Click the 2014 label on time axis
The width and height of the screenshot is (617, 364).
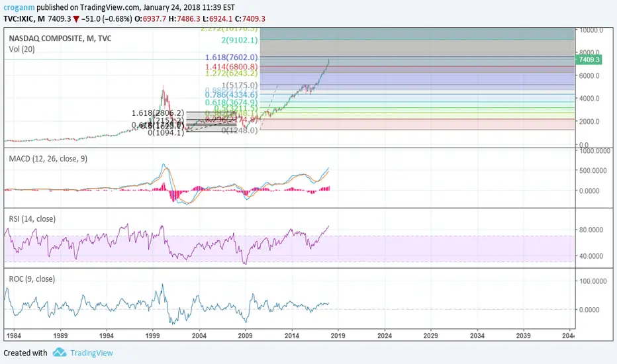coord(291,336)
